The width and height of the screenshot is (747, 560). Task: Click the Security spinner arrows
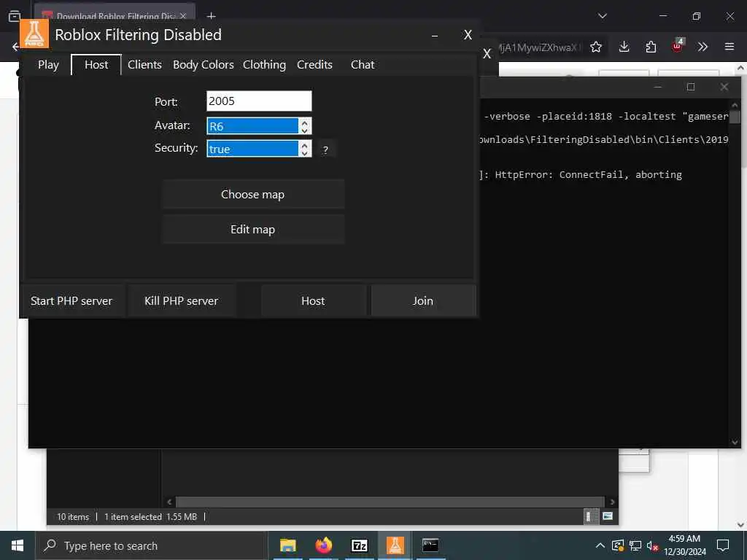(305, 149)
